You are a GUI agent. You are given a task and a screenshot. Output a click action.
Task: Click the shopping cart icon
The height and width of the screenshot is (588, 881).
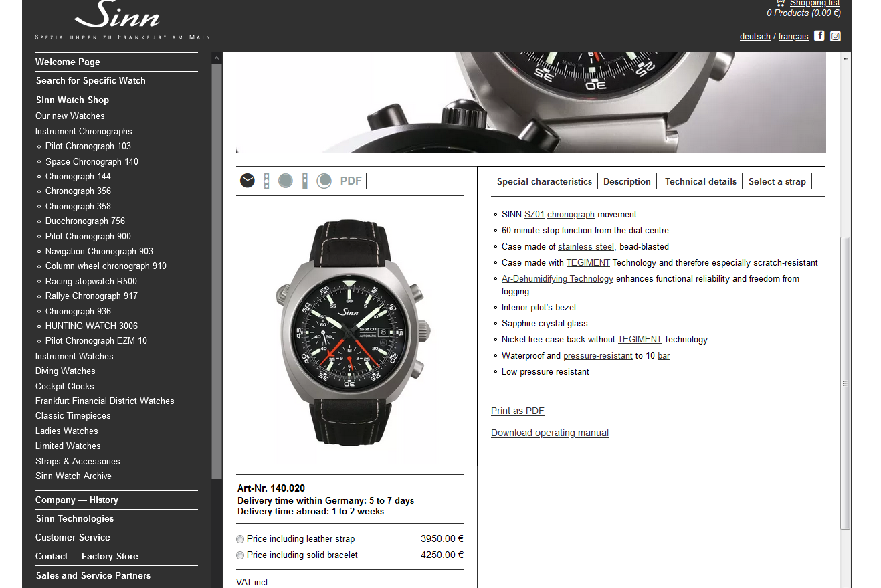(780, 3)
